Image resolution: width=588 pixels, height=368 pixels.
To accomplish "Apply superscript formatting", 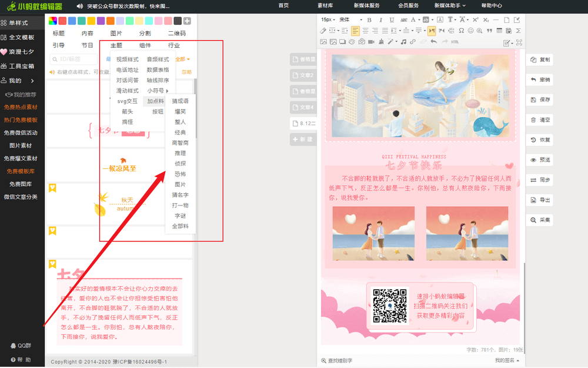I will [475, 20].
